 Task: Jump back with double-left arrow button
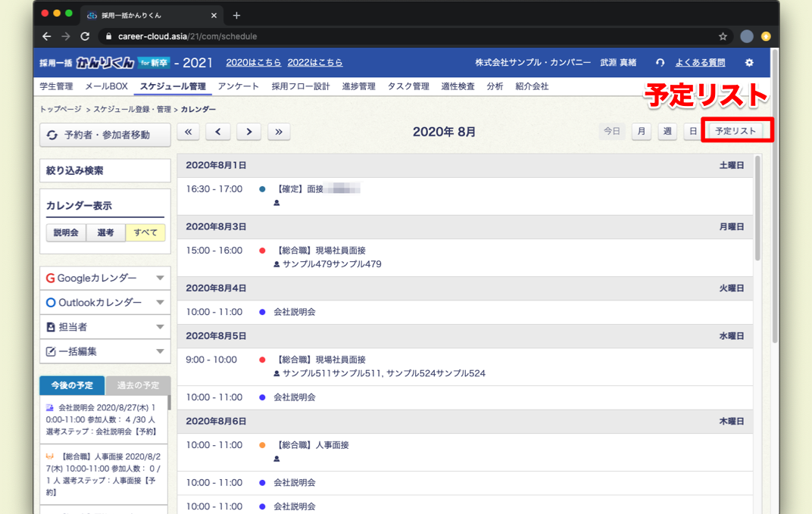coord(188,132)
